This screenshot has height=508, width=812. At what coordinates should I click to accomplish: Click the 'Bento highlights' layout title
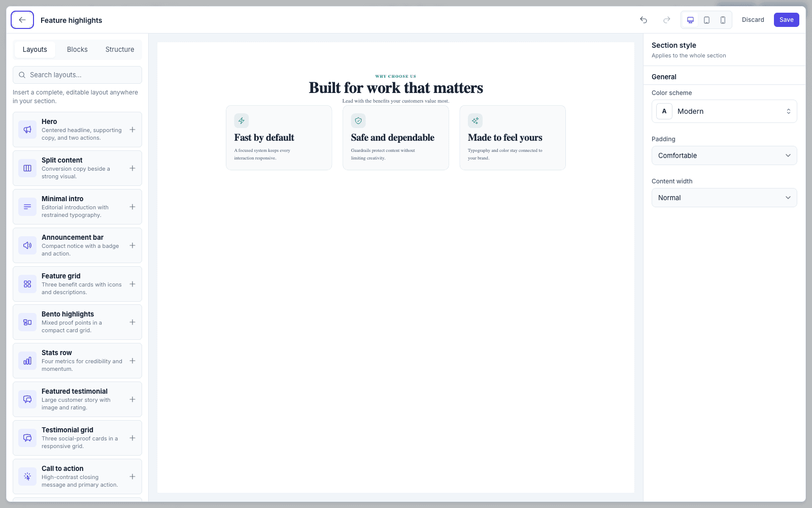pos(67,314)
